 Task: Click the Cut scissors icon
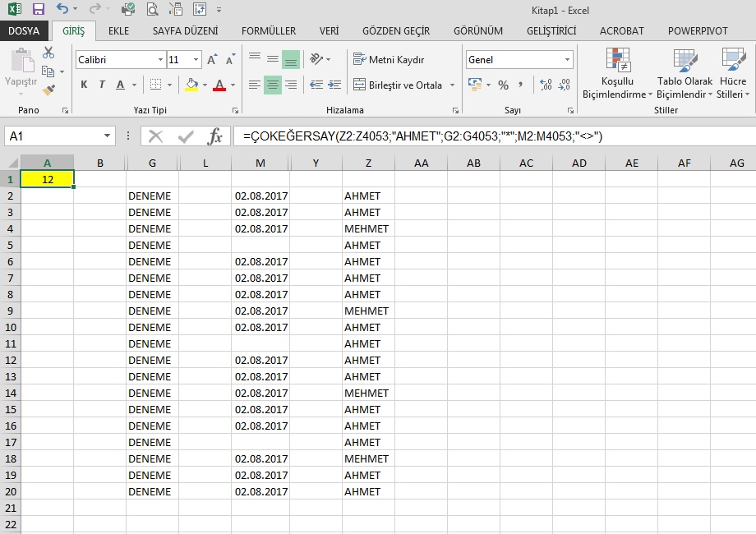[x=48, y=53]
